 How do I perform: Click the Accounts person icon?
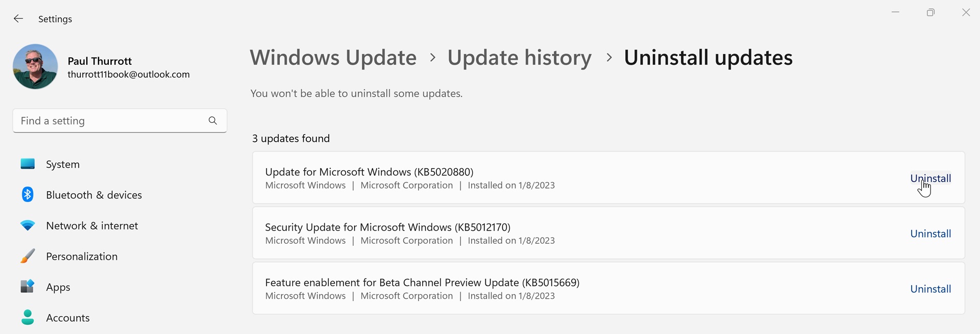click(28, 317)
